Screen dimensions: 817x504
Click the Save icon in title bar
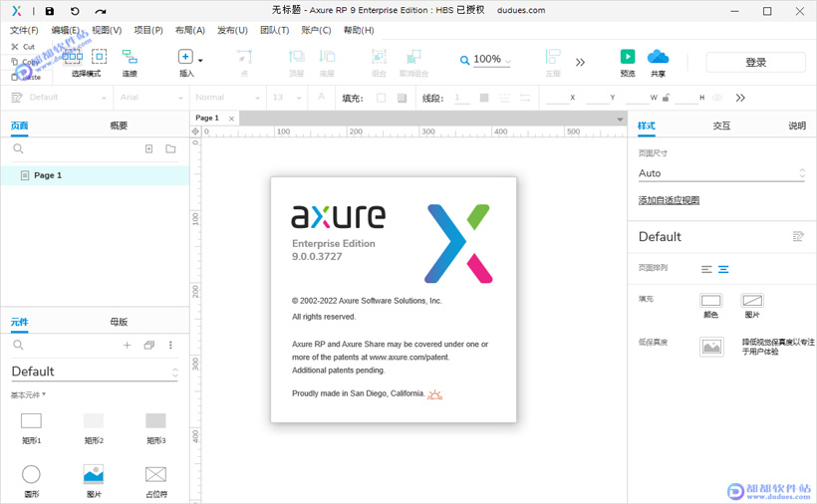(50, 11)
